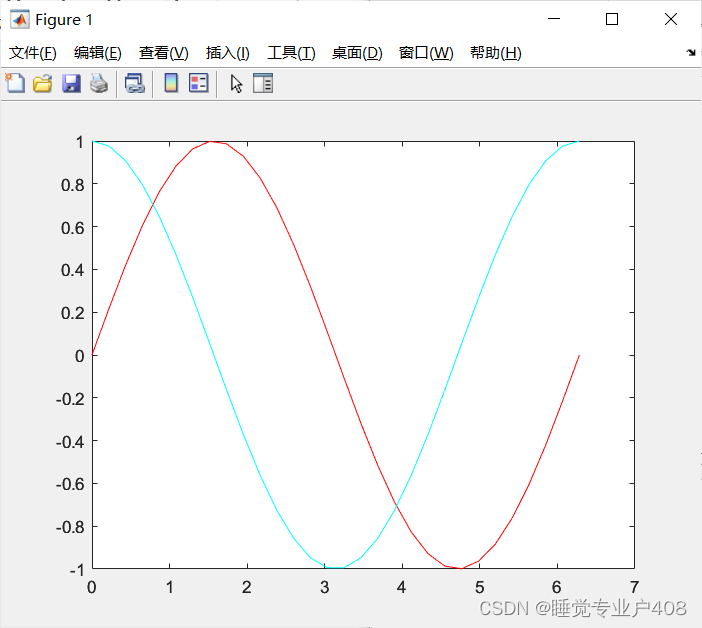
Task: Insert a colorbar via the toolbar icon
Action: pos(171,83)
